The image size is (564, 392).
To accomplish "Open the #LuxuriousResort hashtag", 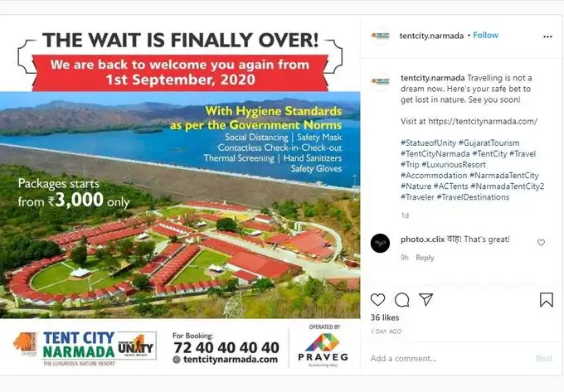I will [454, 165].
